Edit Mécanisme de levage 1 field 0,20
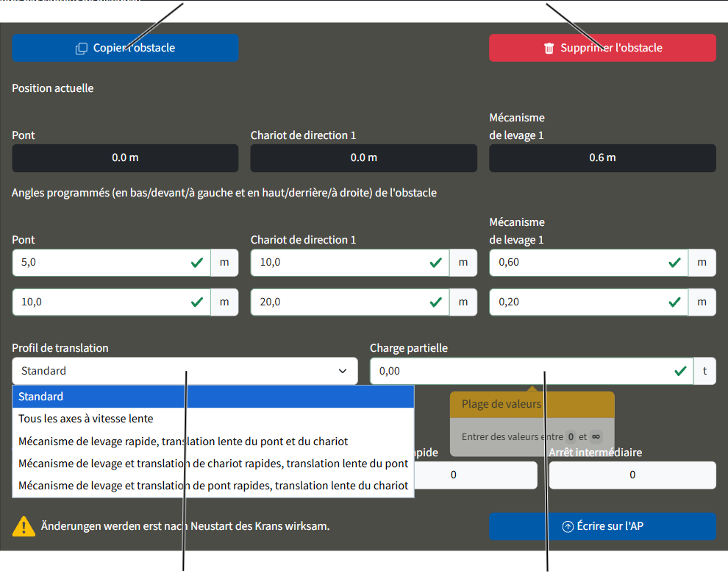 [589, 302]
